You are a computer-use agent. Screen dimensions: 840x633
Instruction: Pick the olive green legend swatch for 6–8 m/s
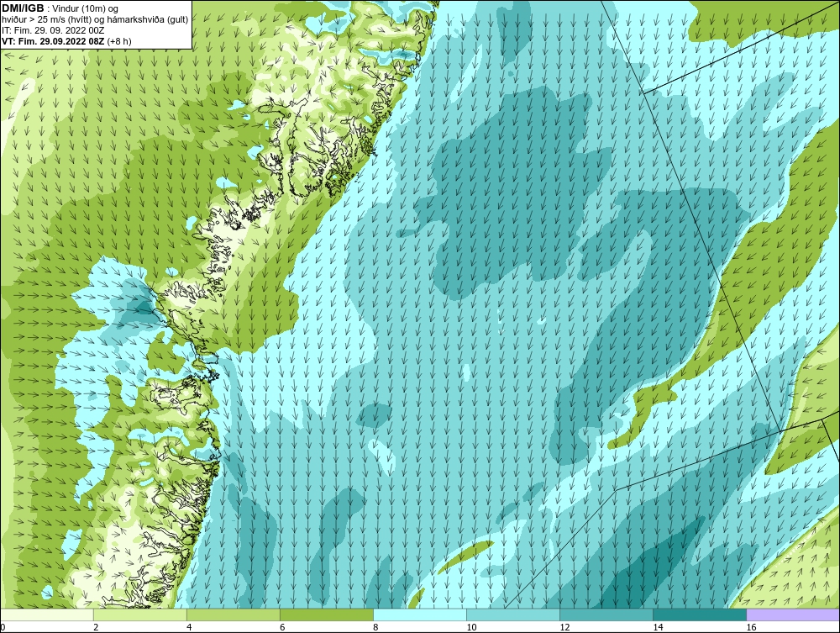tap(326, 615)
